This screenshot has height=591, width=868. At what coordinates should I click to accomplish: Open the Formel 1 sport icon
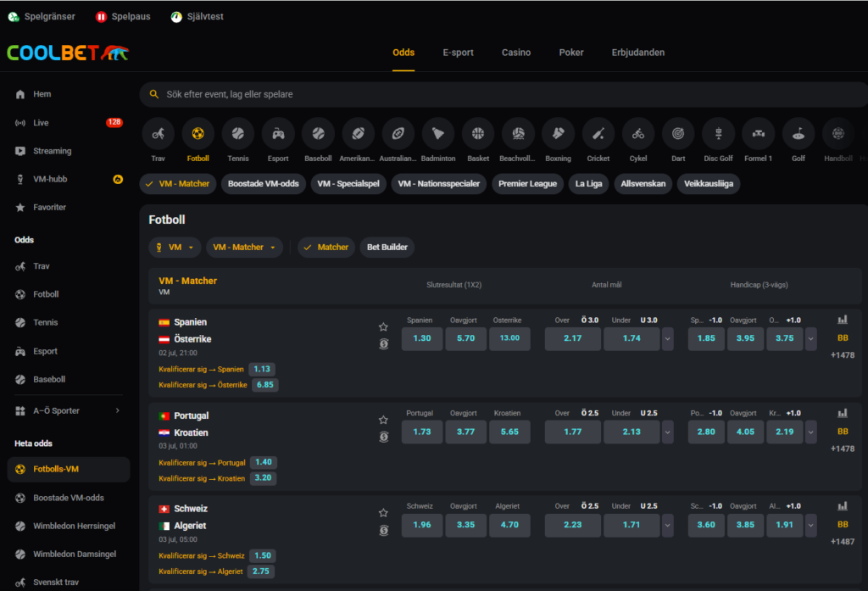click(x=758, y=133)
